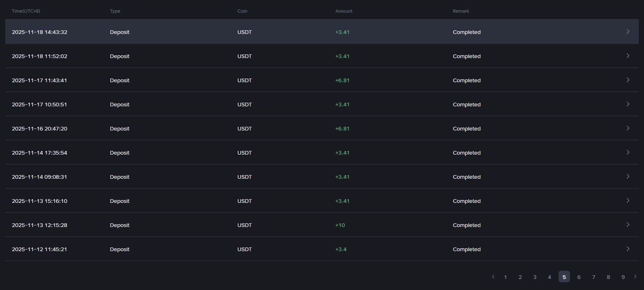Viewport: 644px width, 290px height.
Task: Jump to page 9 of records
Action: (x=623, y=277)
